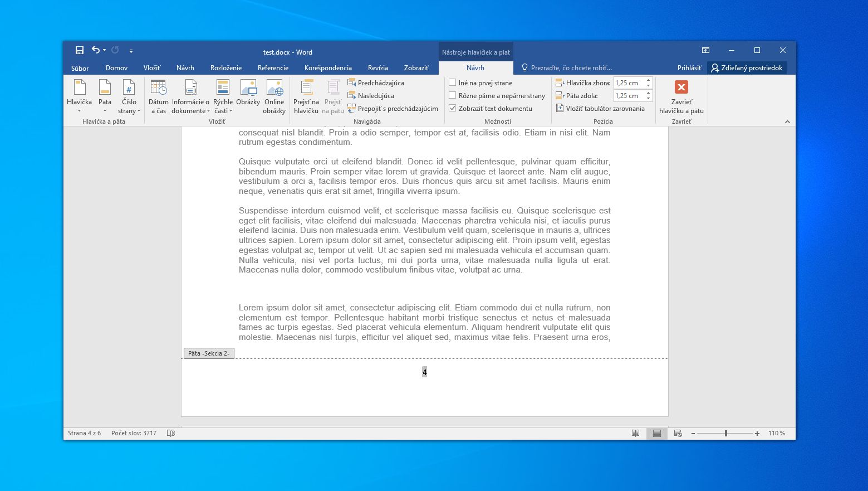Insert Dátum a čas into the footer
Viewport: 868px width, 491px height.
coord(159,96)
